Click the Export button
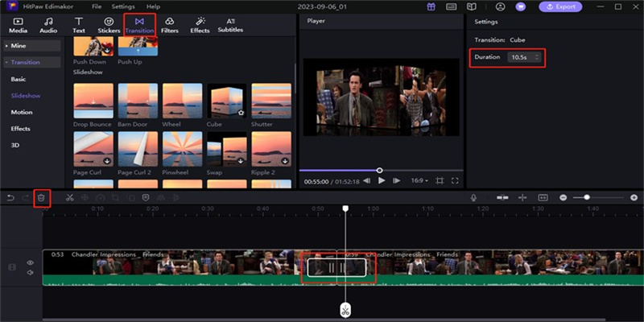 pos(561,6)
